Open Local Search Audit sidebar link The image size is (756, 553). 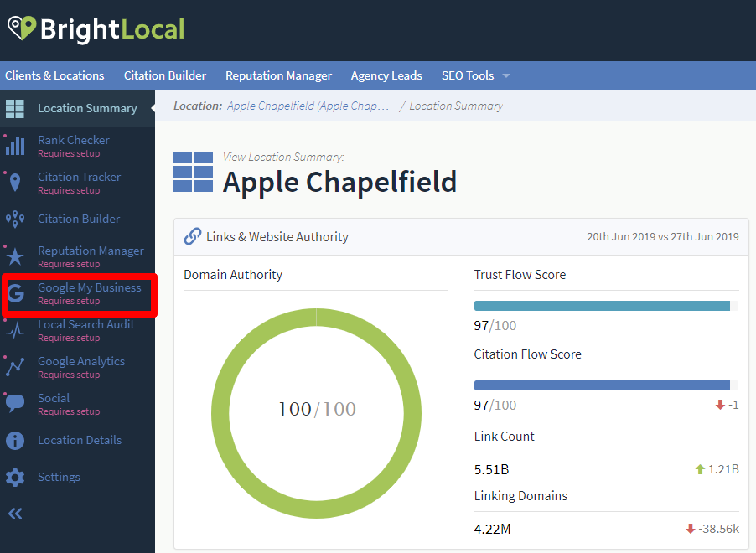point(85,324)
